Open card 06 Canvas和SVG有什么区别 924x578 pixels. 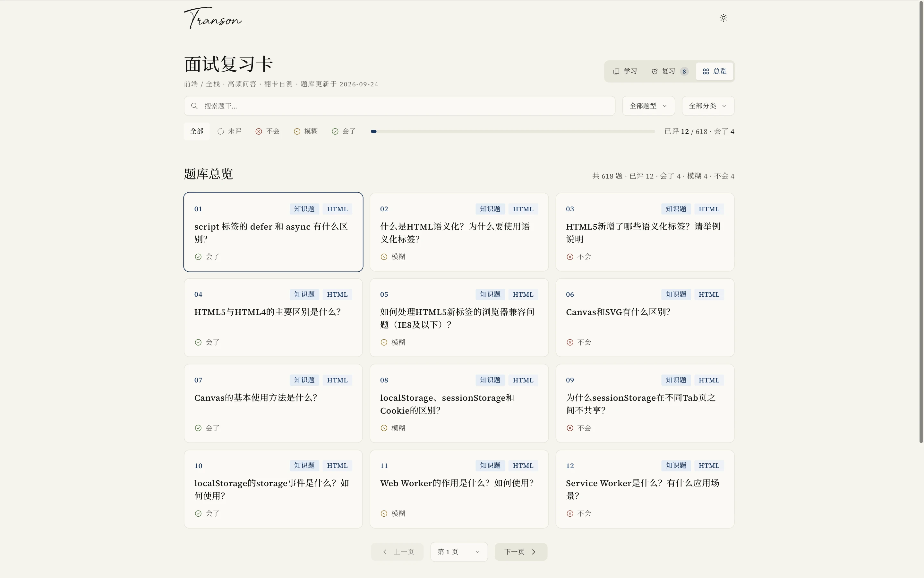tap(645, 318)
